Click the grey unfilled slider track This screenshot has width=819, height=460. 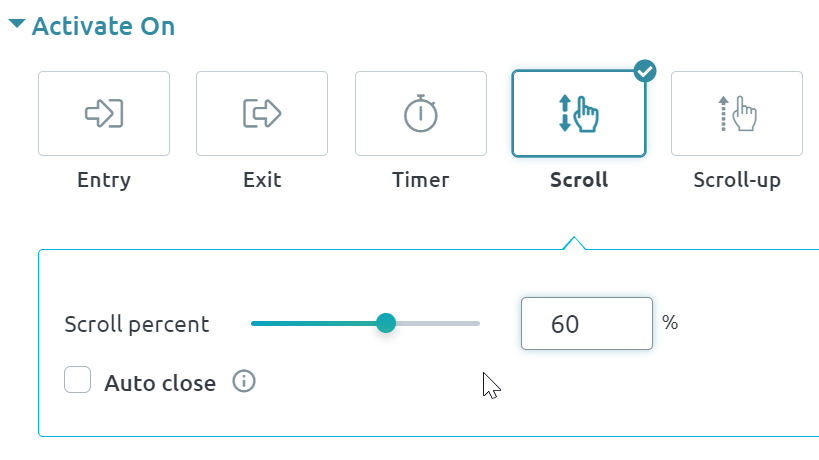438,323
